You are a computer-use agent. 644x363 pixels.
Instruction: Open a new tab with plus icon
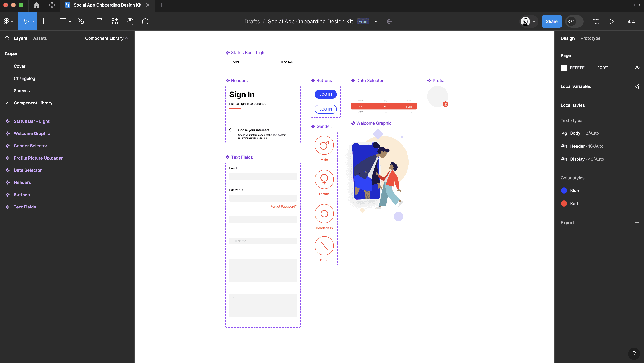tap(162, 5)
